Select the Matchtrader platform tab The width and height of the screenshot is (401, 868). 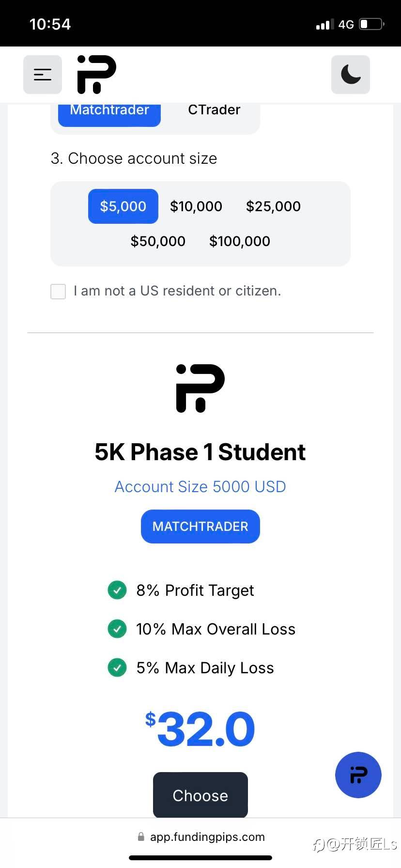(109, 112)
